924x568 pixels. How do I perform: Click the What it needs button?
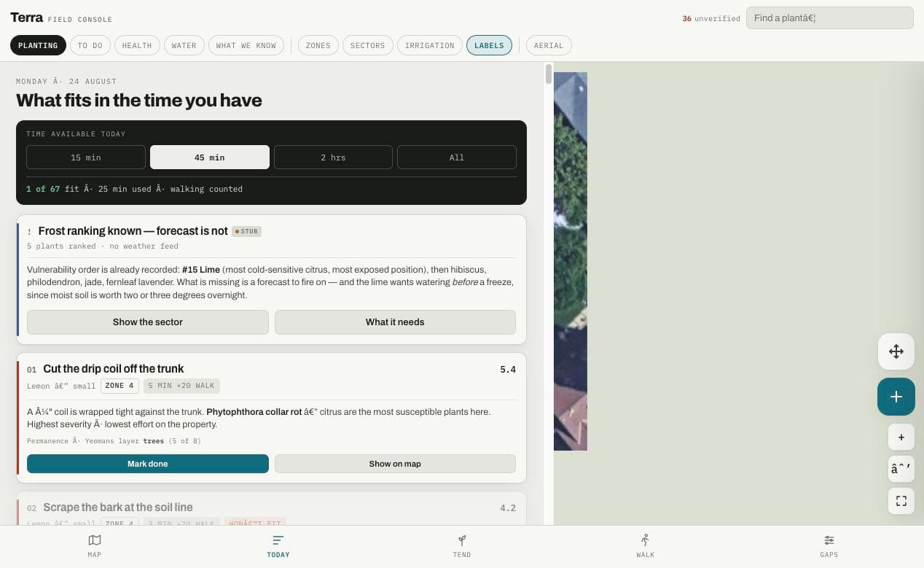coord(395,322)
